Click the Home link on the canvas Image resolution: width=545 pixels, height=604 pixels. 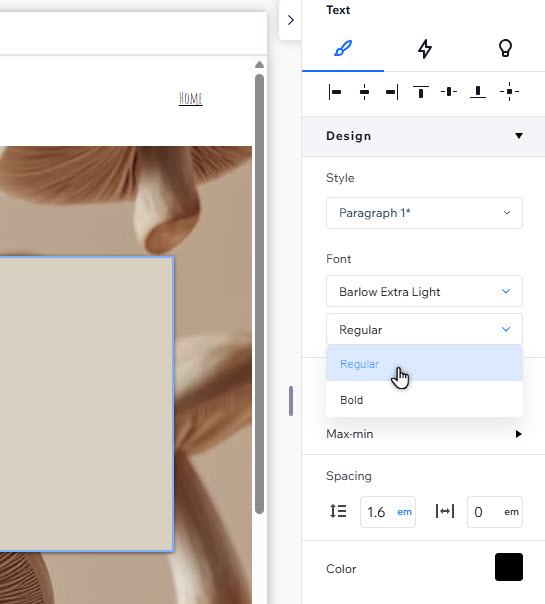(190, 99)
